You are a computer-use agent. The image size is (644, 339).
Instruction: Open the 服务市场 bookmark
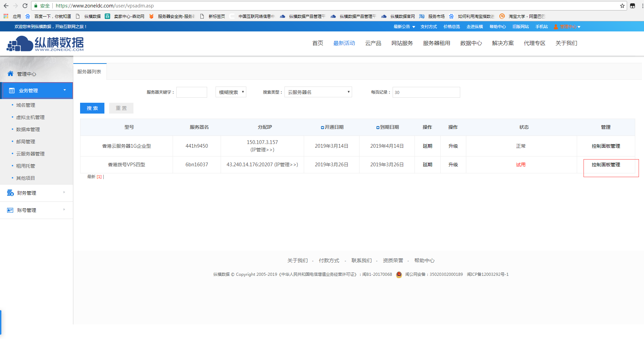pos(432,16)
